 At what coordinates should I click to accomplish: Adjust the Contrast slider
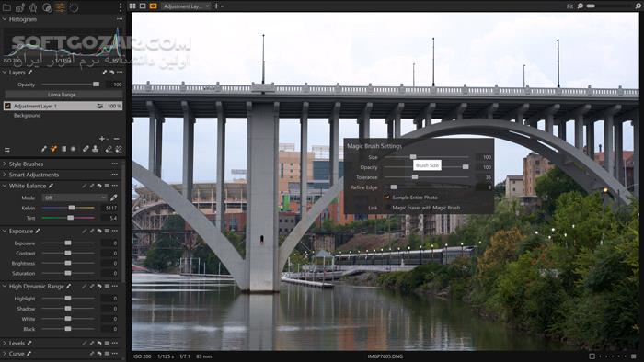pyautogui.click(x=68, y=253)
